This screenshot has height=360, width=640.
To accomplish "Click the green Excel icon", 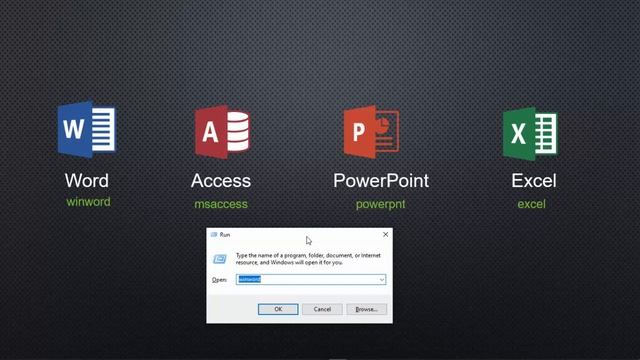I will pyautogui.click(x=530, y=133).
